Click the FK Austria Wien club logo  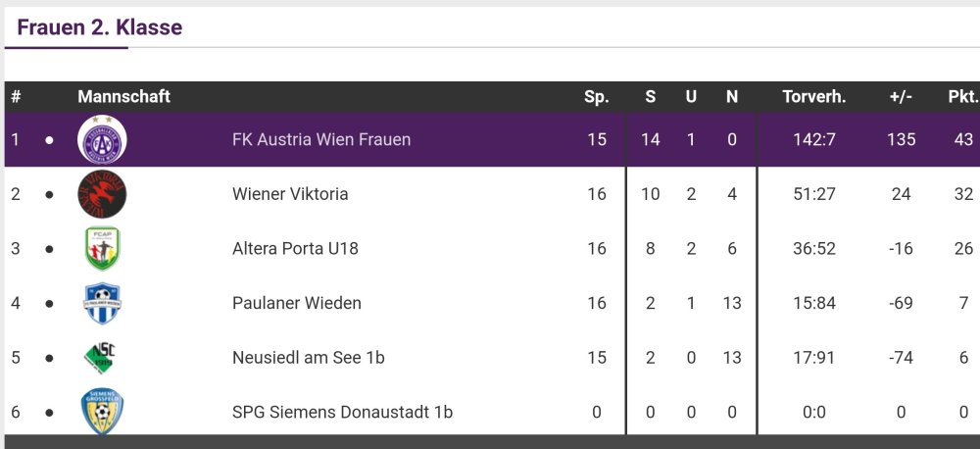click(102, 139)
